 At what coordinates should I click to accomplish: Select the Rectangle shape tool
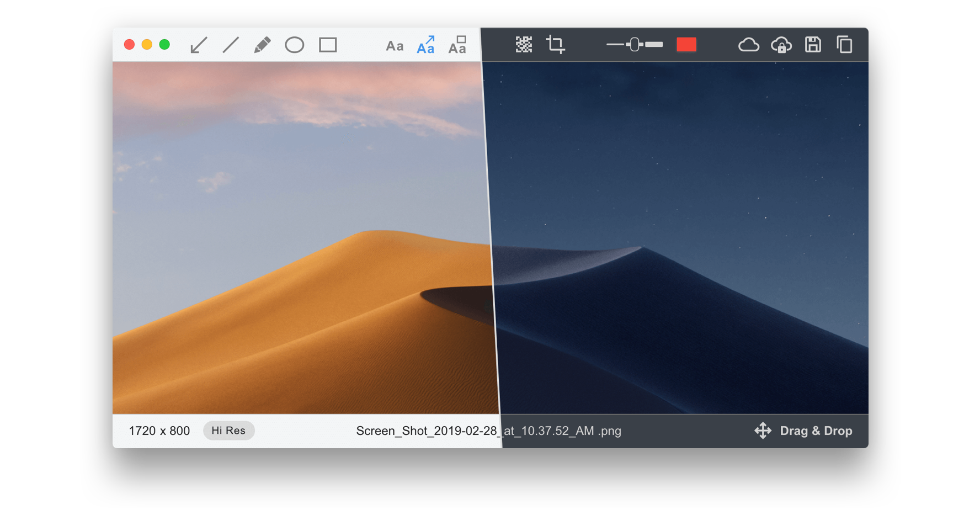pyautogui.click(x=328, y=45)
